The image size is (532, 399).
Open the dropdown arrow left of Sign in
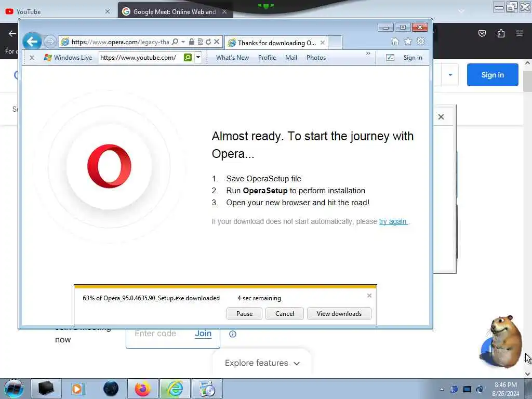(450, 75)
